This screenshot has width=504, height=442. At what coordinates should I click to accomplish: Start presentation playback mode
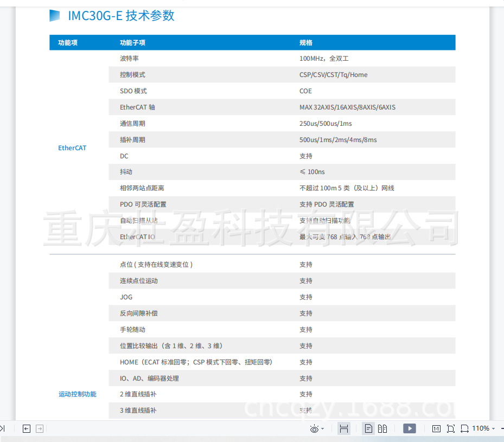[x=409, y=428]
